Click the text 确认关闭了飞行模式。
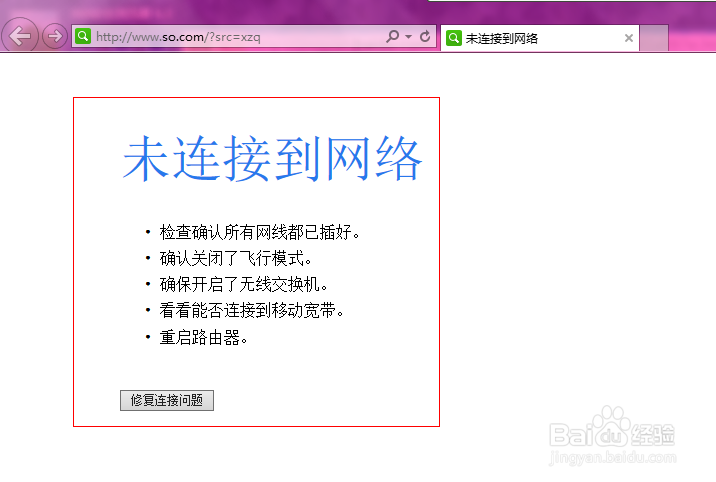 tap(236, 258)
